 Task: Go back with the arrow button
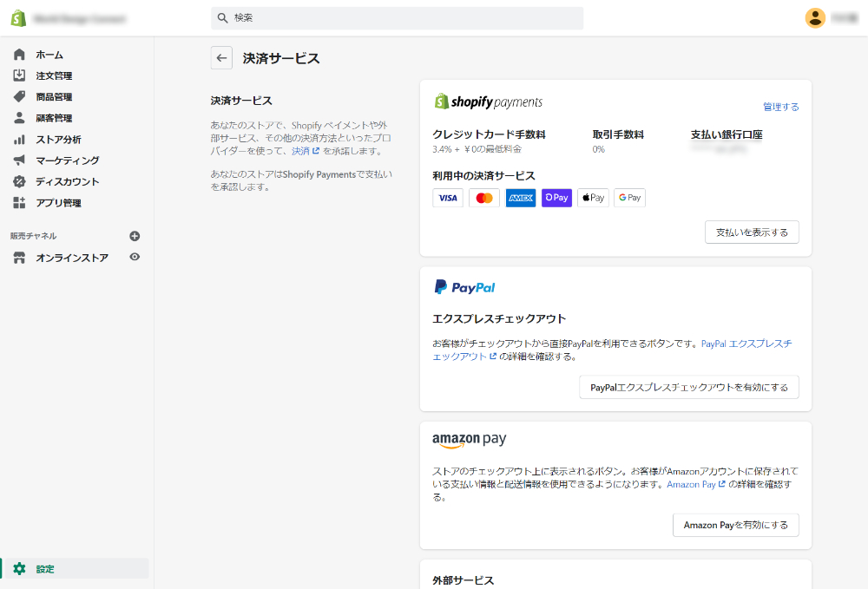point(221,57)
